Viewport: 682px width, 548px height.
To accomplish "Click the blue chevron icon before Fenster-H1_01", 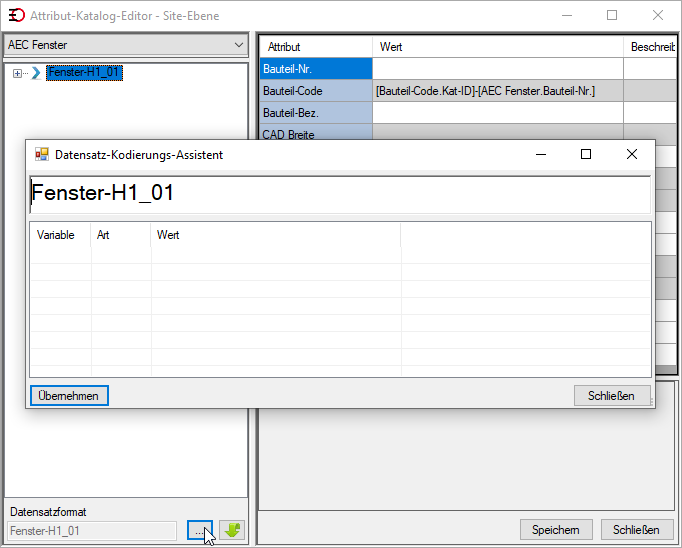I will (x=36, y=73).
